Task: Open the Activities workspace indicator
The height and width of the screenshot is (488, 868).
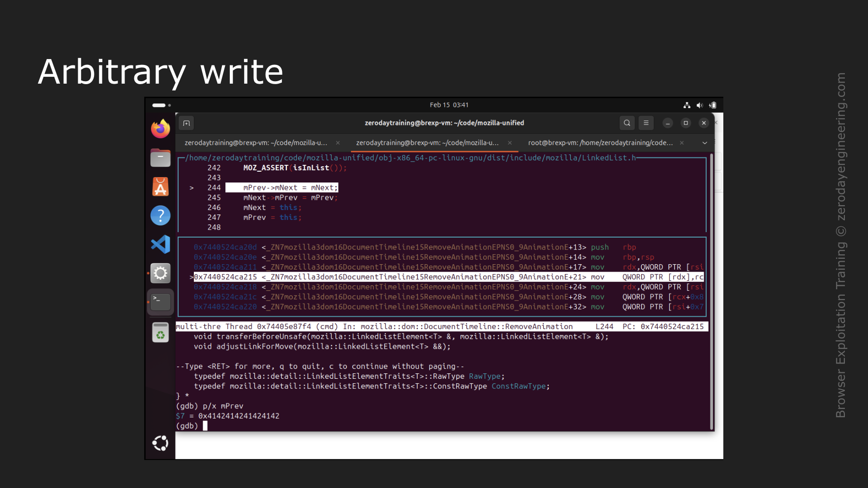Action: (161, 105)
